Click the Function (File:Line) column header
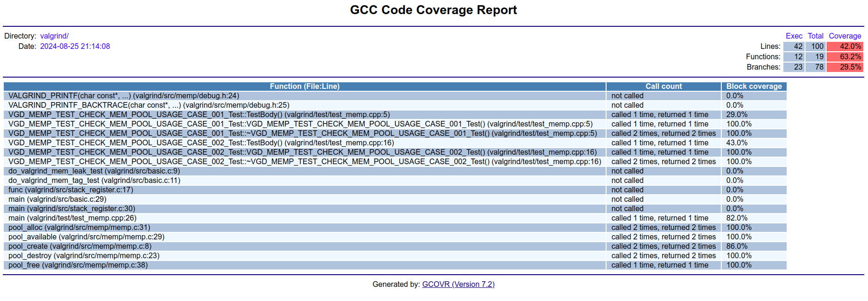Image resolution: width=868 pixels, height=301 pixels. (304, 86)
